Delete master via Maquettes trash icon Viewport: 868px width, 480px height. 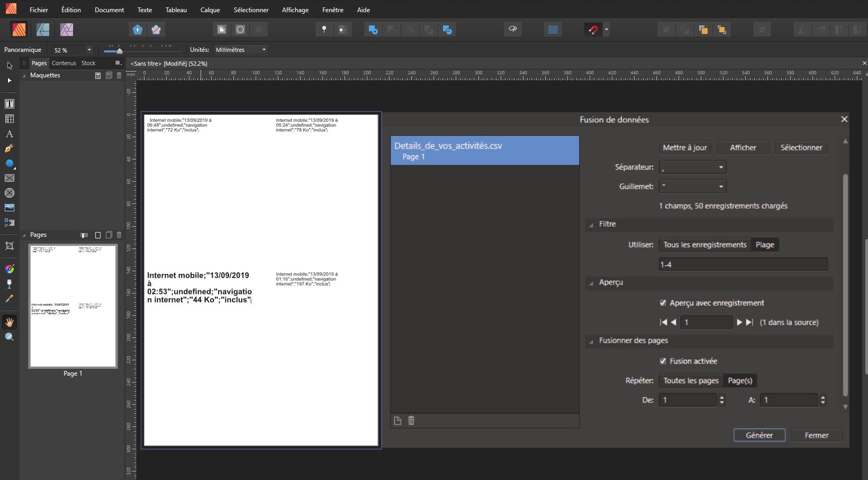[119, 76]
